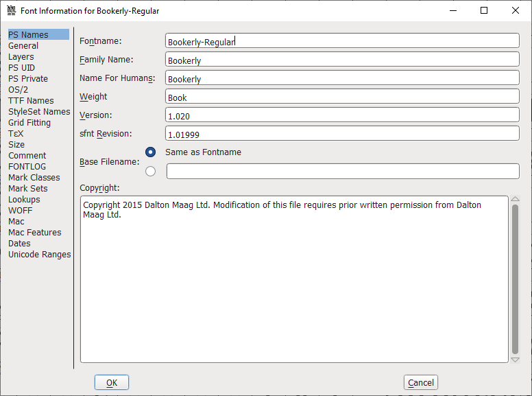532x396 pixels.
Task: Open the OS/2 section
Action: click(x=18, y=90)
